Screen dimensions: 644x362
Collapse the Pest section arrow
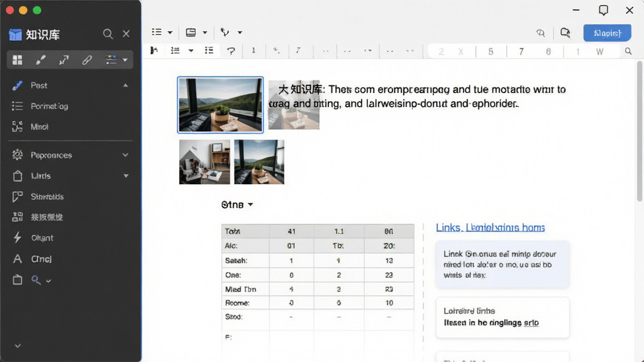click(x=125, y=85)
